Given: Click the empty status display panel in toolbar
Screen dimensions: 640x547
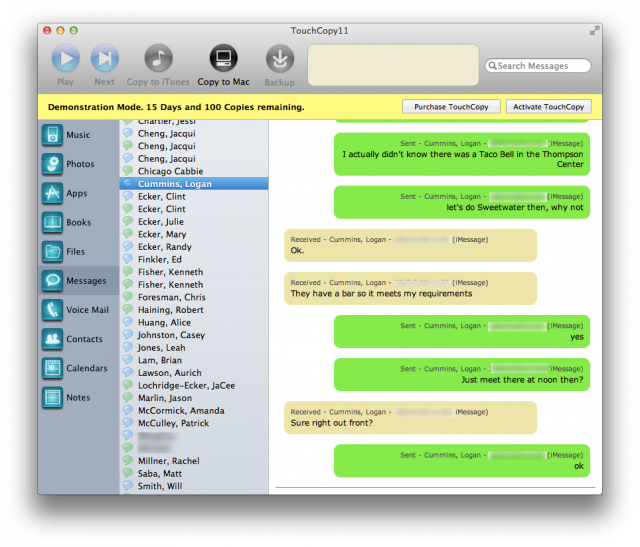Looking at the screenshot, I should tap(393, 65).
